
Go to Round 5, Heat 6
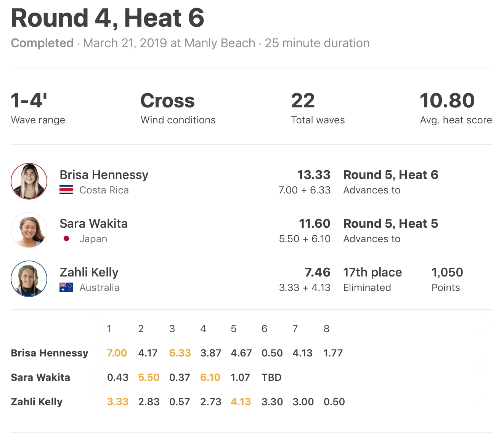390,175
